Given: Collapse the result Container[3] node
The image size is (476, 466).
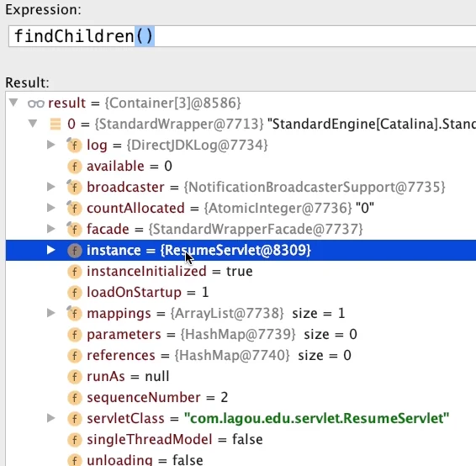Looking at the screenshot, I should [x=13, y=103].
